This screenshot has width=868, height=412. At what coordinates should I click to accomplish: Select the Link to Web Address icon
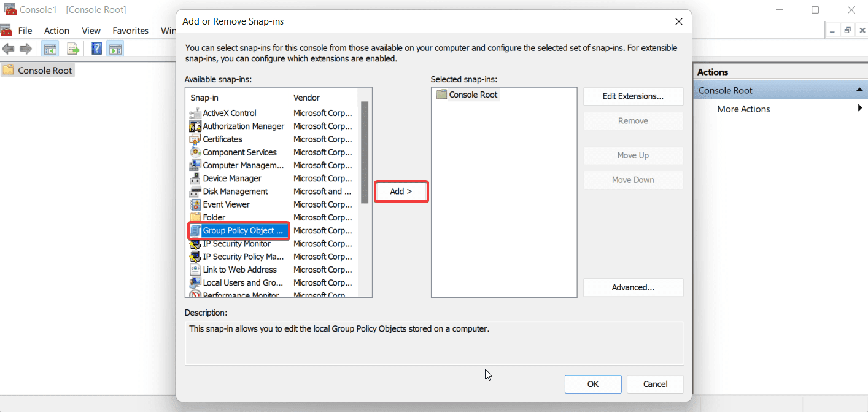[x=195, y=270]
